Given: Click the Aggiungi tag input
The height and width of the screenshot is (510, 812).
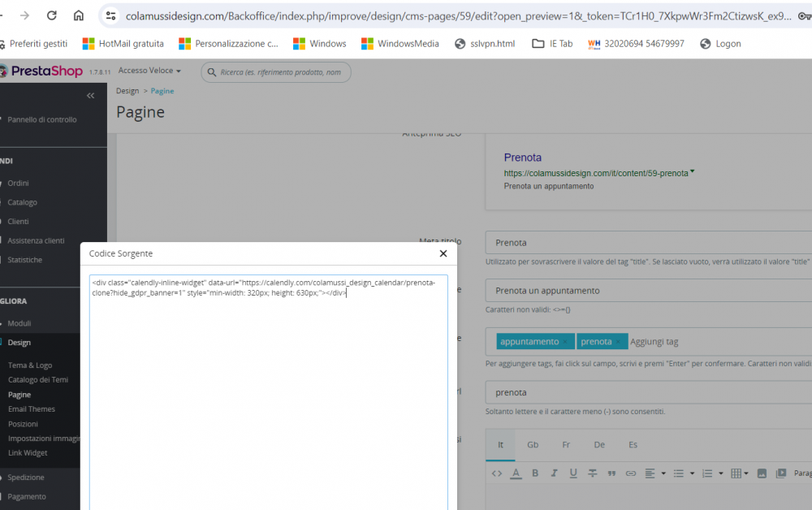Looking at the screenshot, I should (654, 342).
